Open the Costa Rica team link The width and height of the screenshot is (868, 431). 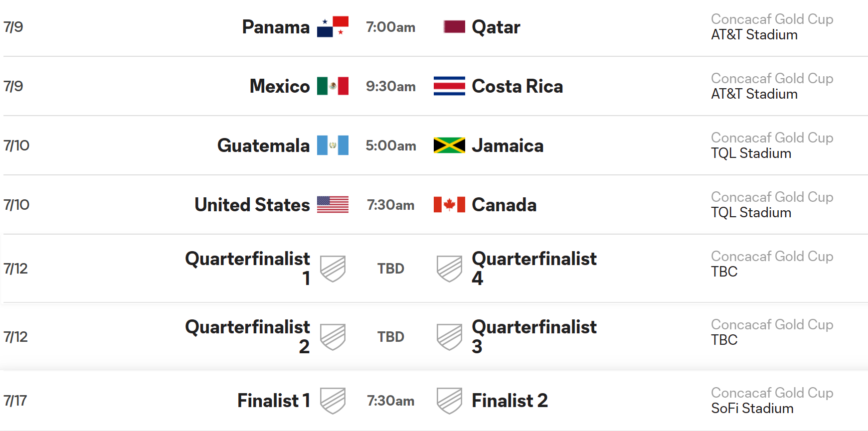pyautogui.click(x=517, y=86)
